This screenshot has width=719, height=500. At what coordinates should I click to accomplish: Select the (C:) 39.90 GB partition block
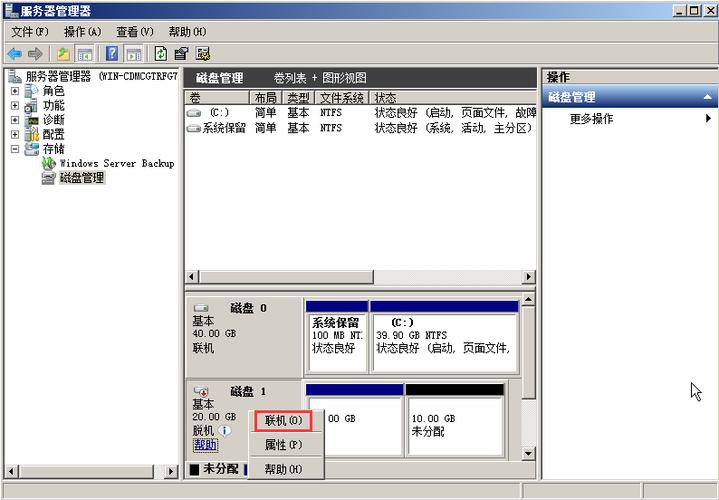pyautogui.click(x=444, y=337)
